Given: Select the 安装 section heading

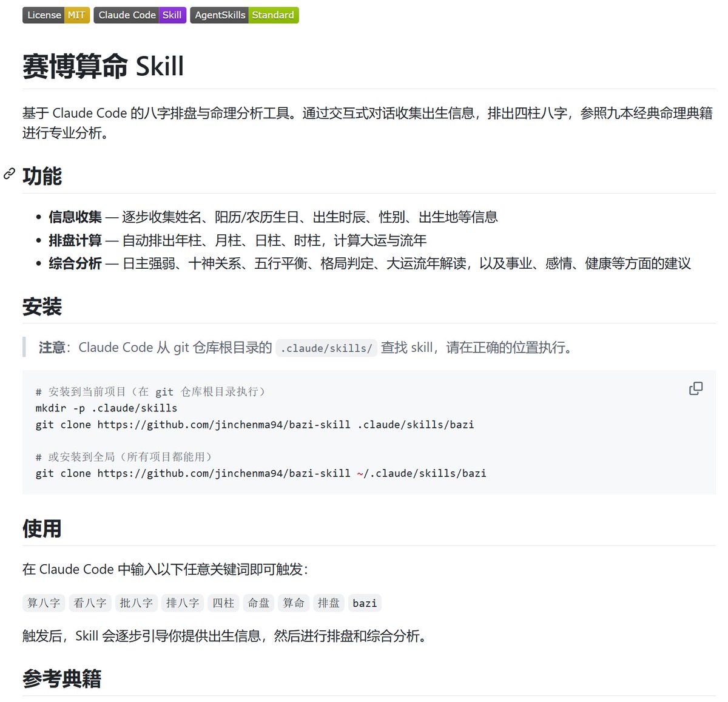Looking at the screenshot, I should coord(42,306).
